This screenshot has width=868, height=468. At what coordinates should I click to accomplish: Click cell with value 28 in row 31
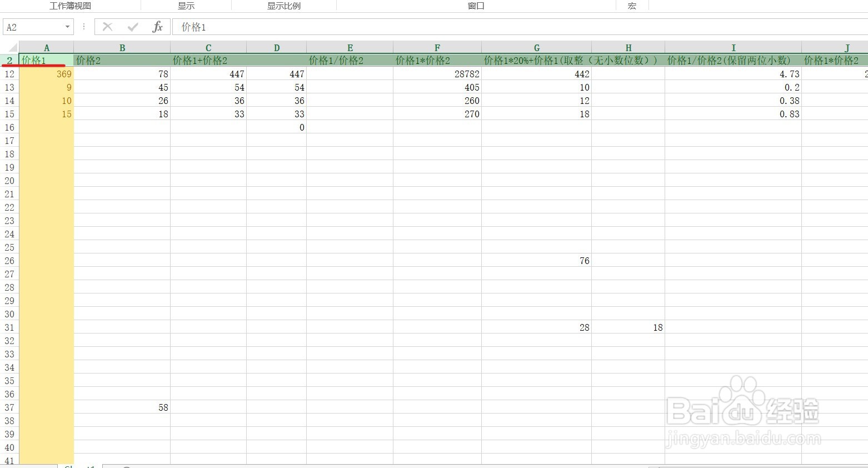537,327
